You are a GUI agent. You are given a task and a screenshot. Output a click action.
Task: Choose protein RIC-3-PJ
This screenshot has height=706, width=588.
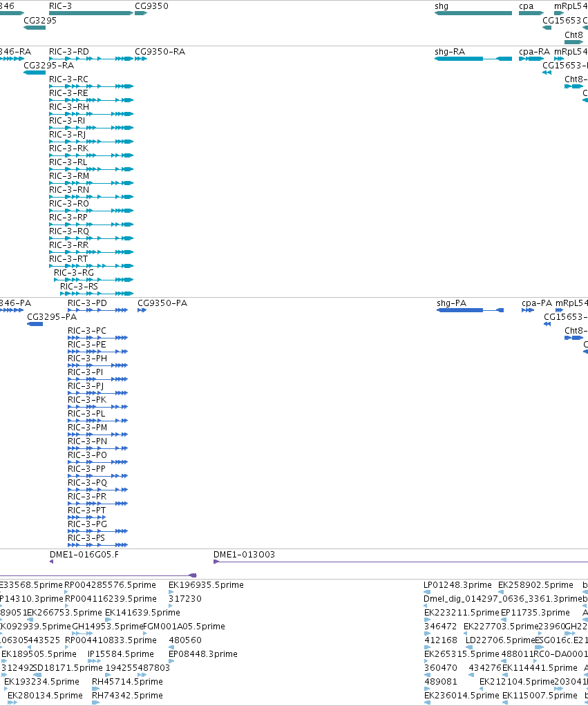click(86, 386)
